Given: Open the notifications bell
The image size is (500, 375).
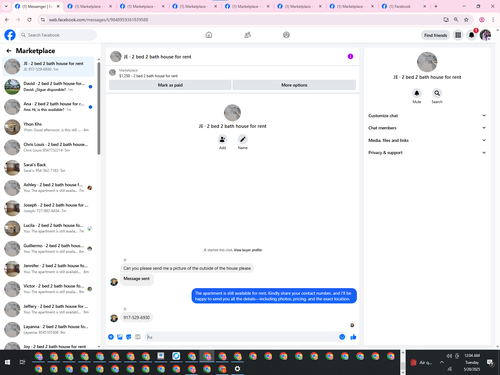Looking at the screenshot, I should 471,35.
